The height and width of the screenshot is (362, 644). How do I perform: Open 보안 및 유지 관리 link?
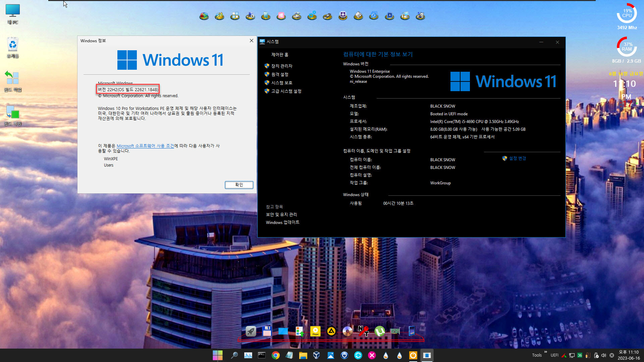coord(281,215)
